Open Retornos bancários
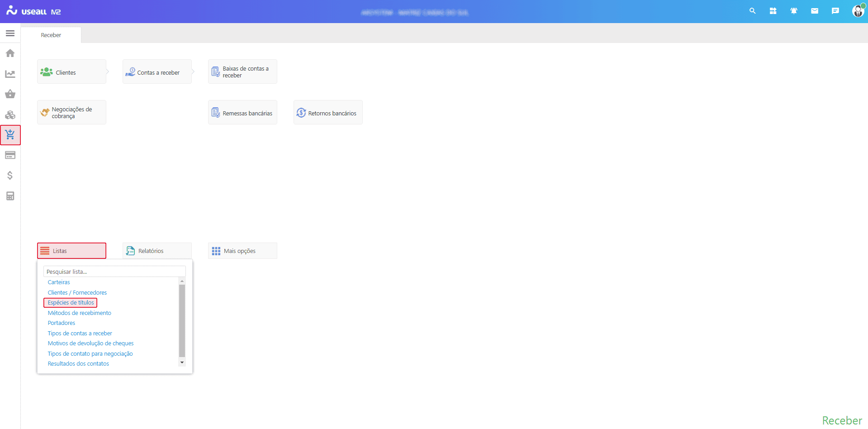Screen dimensions: 868x429 [x=328, y=113]
